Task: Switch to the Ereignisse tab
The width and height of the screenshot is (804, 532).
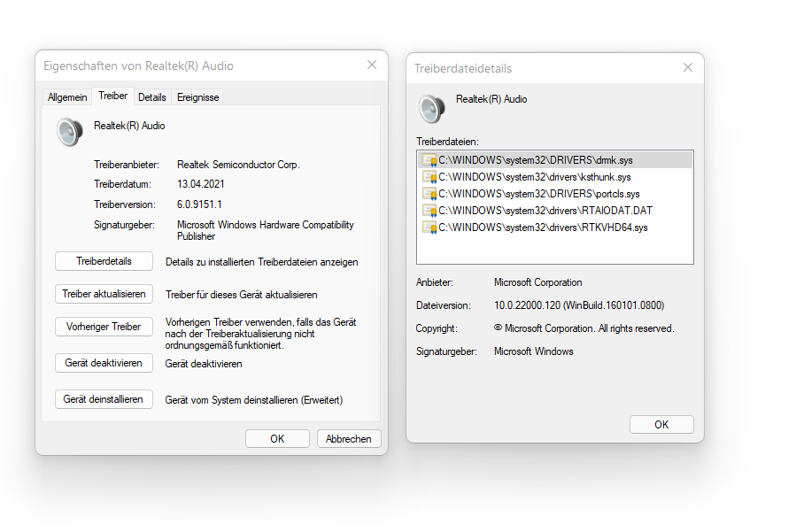Action: pos(198,97)
